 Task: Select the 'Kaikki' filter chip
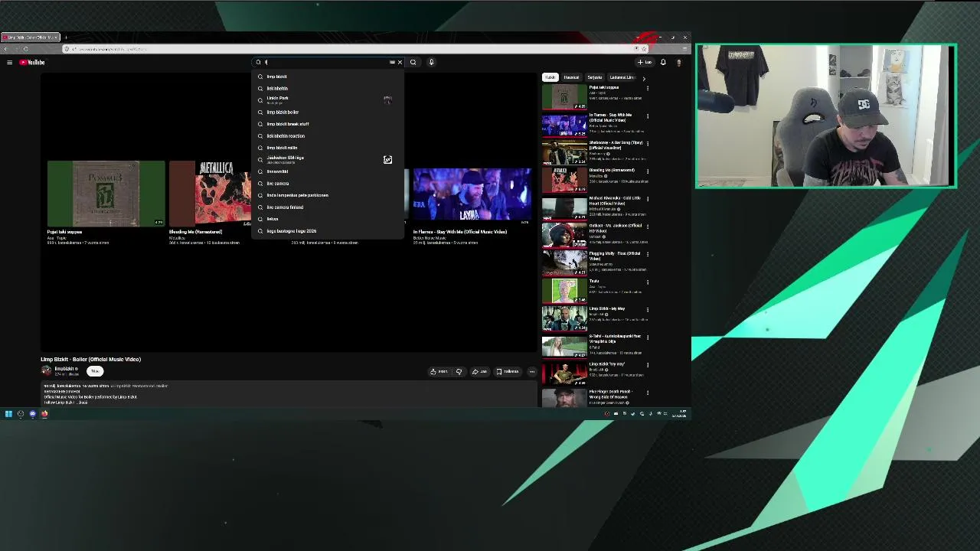550,77
